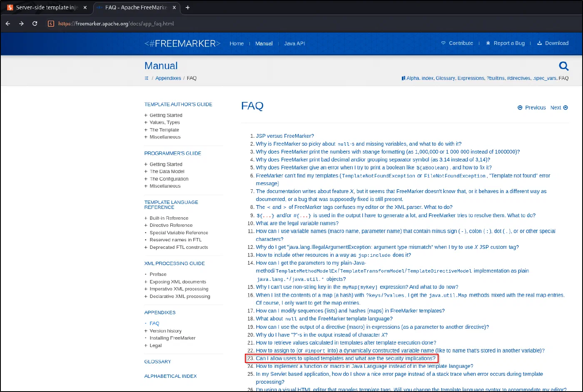Switch to Server-side template injection tab
This screenshot has height=392, width=583.
[x=47, y=7]
